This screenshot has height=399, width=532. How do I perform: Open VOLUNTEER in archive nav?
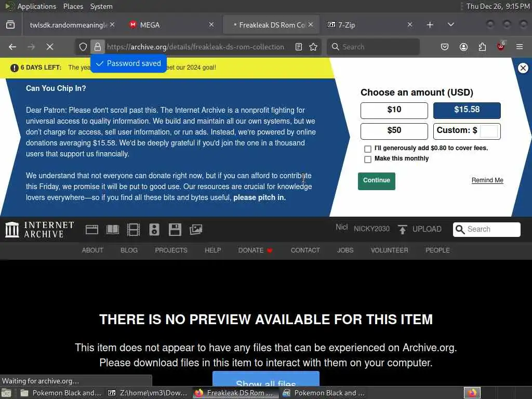pyautogui.click(x=390, y=250)
